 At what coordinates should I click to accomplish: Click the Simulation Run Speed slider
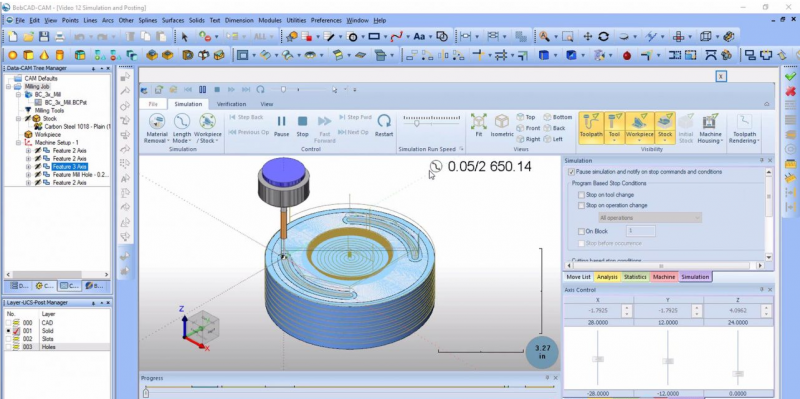coord(432,123)
